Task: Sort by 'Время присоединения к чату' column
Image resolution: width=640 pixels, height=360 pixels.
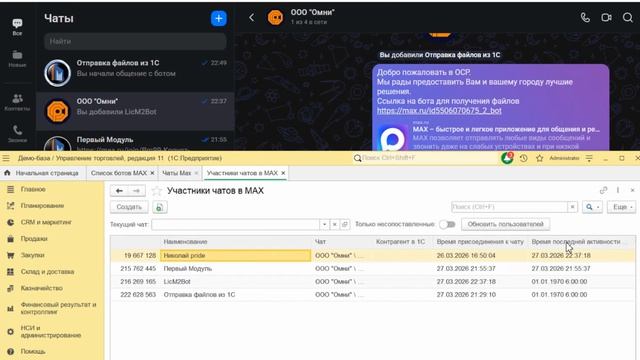Action: 480,242
